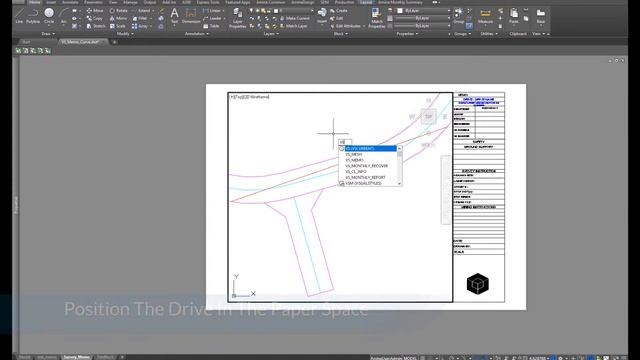Select the Line drawing tool
This screenshot has height=360, width=640.
tap(19, 16)
